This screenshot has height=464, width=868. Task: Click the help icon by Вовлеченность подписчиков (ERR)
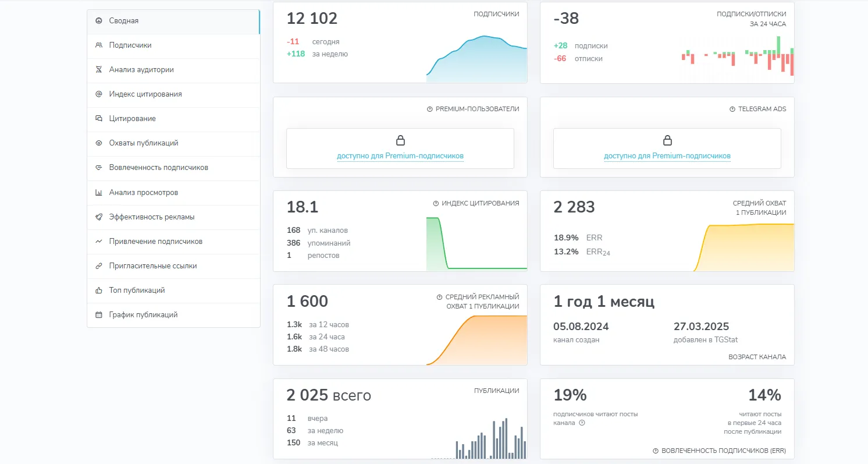click(x=656, y=451)
